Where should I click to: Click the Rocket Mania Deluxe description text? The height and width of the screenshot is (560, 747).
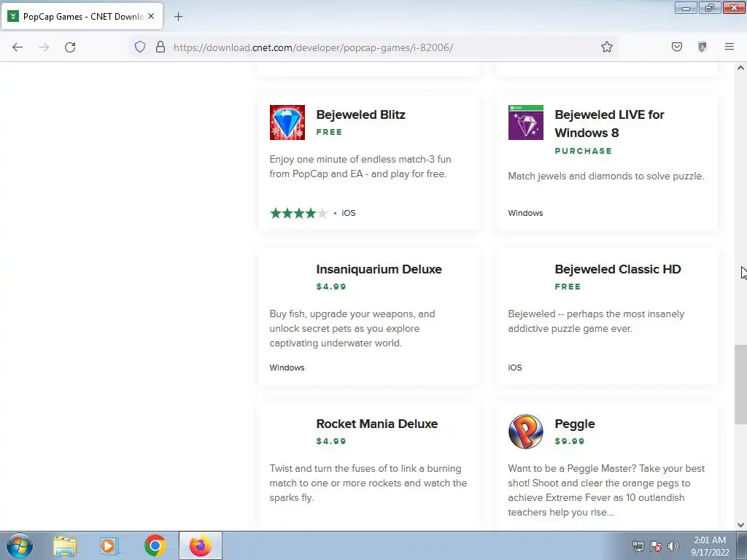[368, 483]
